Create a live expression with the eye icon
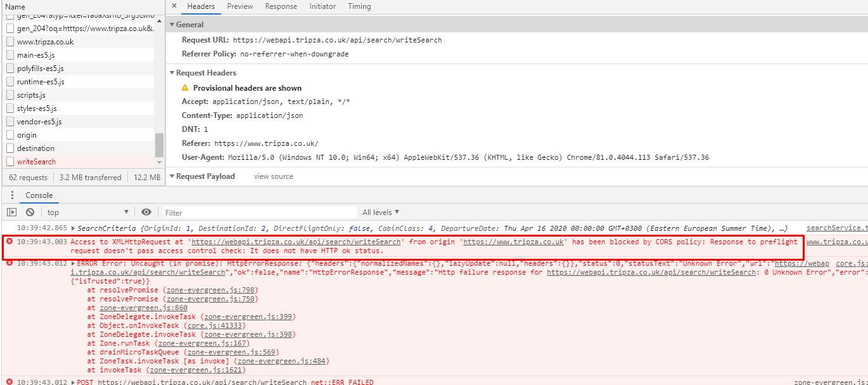Image resolution: width=868 pixels, height=385 pixels. (146, 212)
